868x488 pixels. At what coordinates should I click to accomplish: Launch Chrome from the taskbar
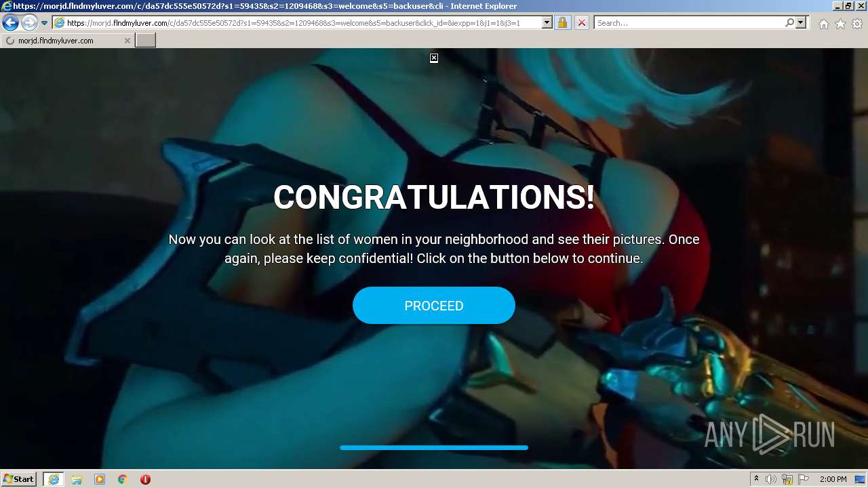click(x=123, y=479)
